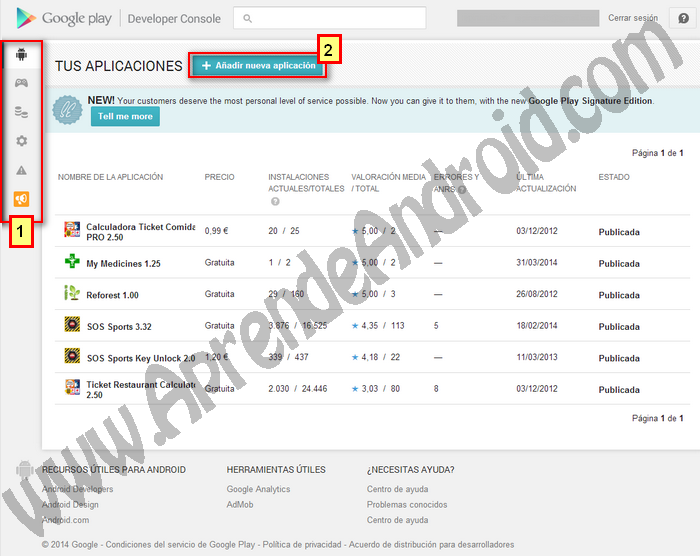Click Android Design footer link
This screenshot has height=556, width=700.
point(70,505)
